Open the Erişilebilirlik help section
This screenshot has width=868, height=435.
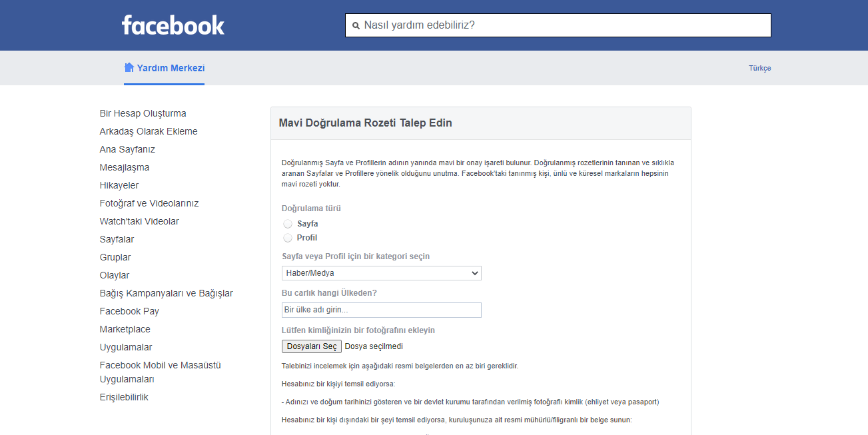[x=124, y=396]
